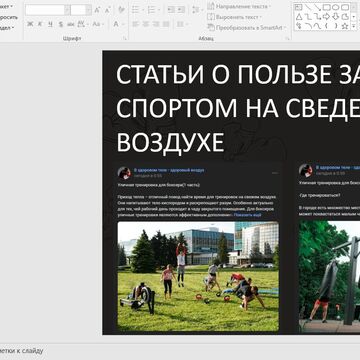Select arc shape in gallery
This screenshot has height=360, width=360.
308,26
